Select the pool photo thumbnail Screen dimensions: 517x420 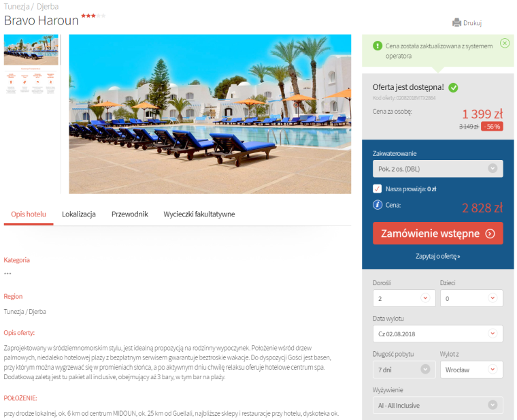[31, 50]
